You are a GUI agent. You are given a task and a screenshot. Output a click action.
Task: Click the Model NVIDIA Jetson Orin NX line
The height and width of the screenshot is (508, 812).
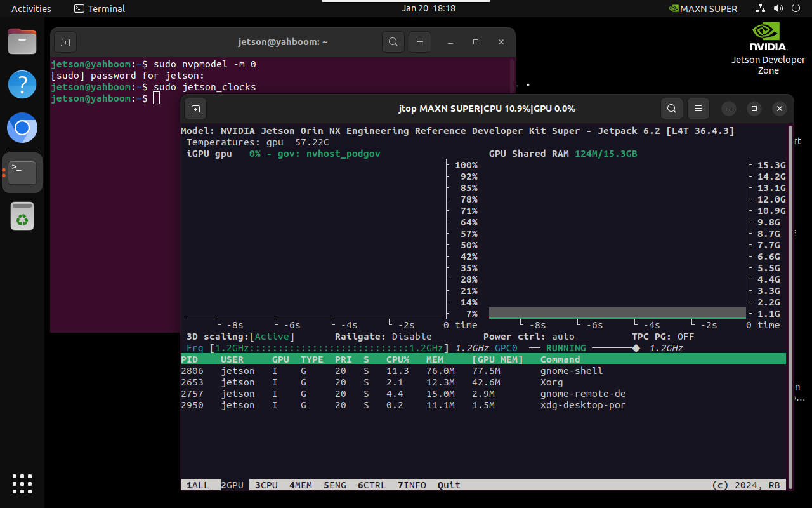[x=457, y=131]
